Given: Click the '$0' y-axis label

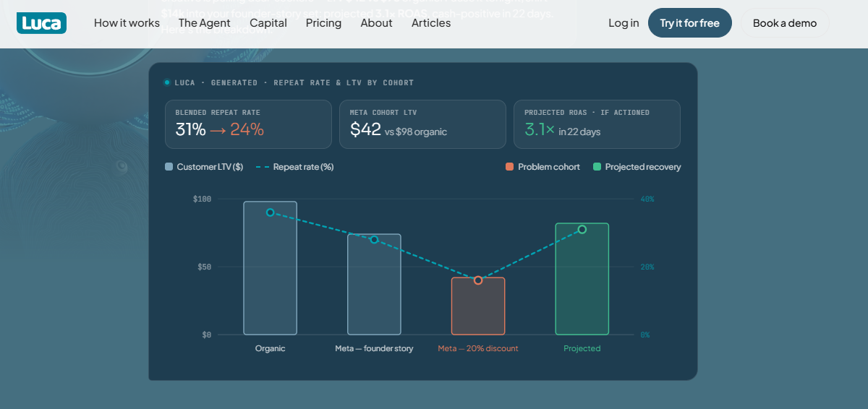Looking at the screenshot, I should point(207,335).
